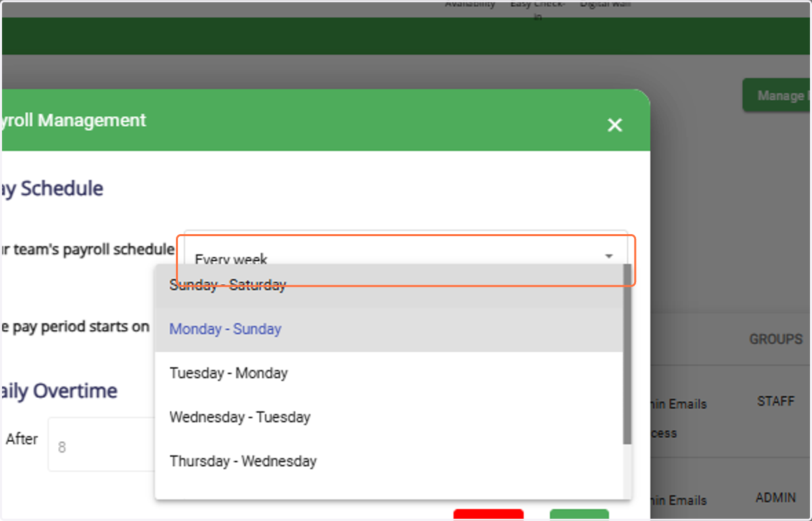
Task: Click the green button at dialog bottom
Action: point(579,515)
